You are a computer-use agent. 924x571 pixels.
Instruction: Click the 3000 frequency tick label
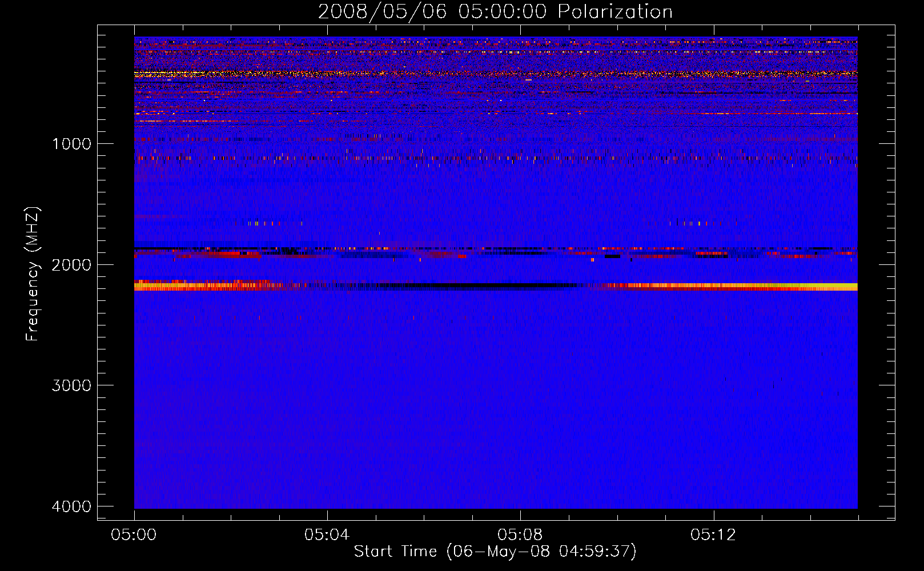tap(71, 385)
